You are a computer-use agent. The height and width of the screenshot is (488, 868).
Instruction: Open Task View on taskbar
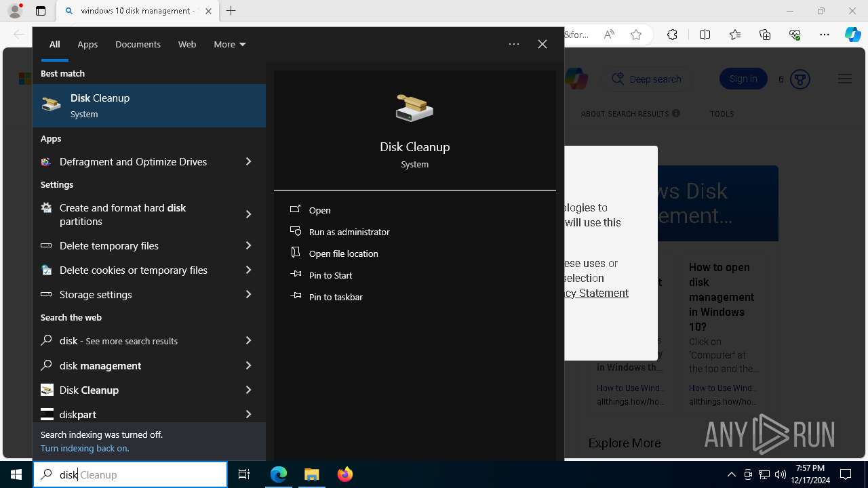pyautogui.click(x=244, y=474)
